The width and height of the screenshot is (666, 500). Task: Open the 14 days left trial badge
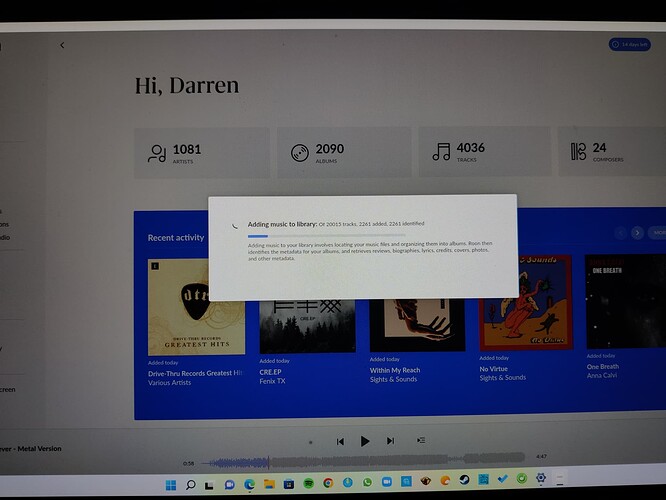[x=629, y=45]
